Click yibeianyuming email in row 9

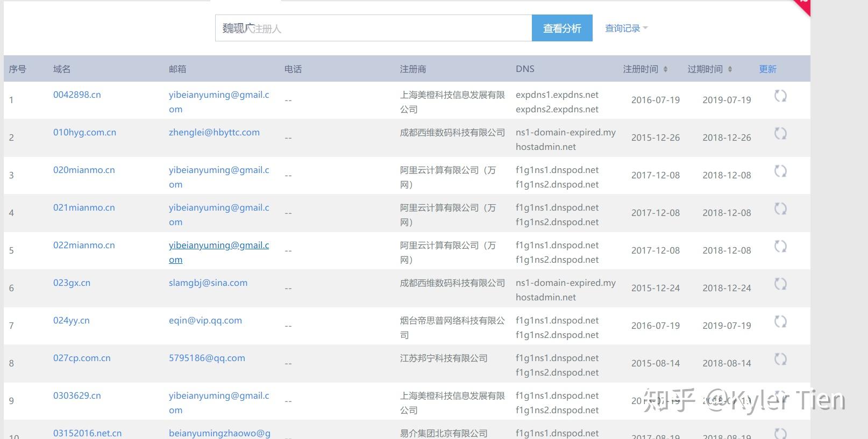click(219, 402)
